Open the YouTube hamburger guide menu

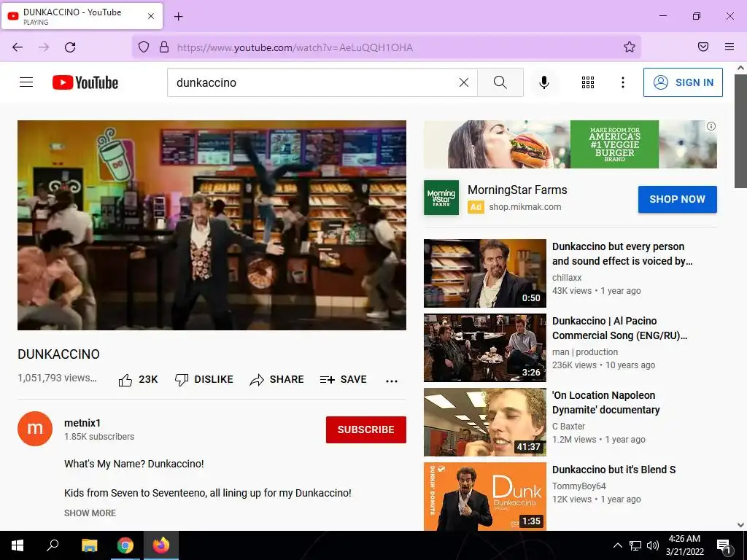tap(26, 82)
